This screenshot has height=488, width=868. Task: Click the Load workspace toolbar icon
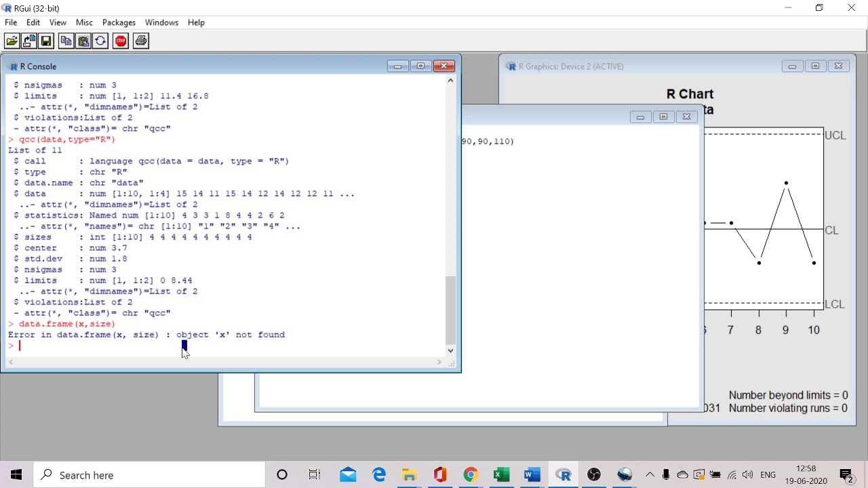click(x=29, y=41)
